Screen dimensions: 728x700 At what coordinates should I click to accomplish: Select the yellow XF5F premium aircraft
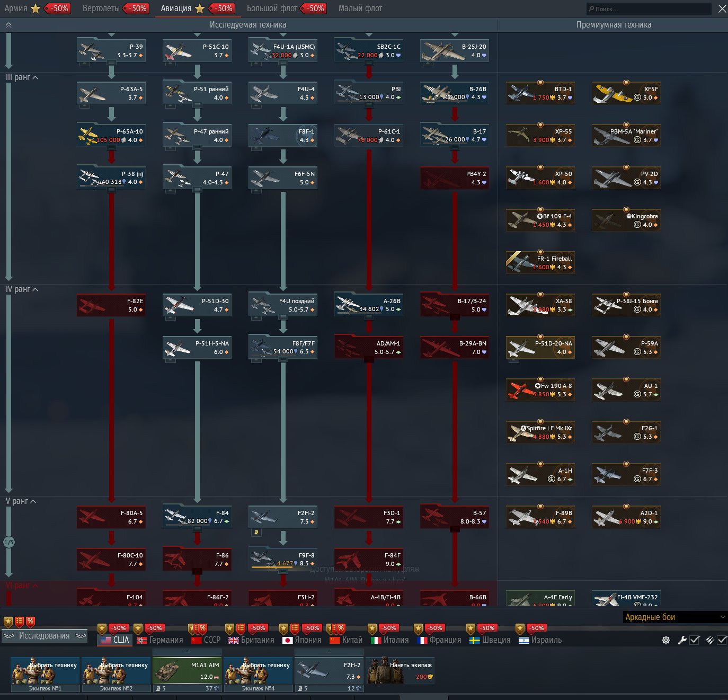pyautogui.click(x=626, y=93)
